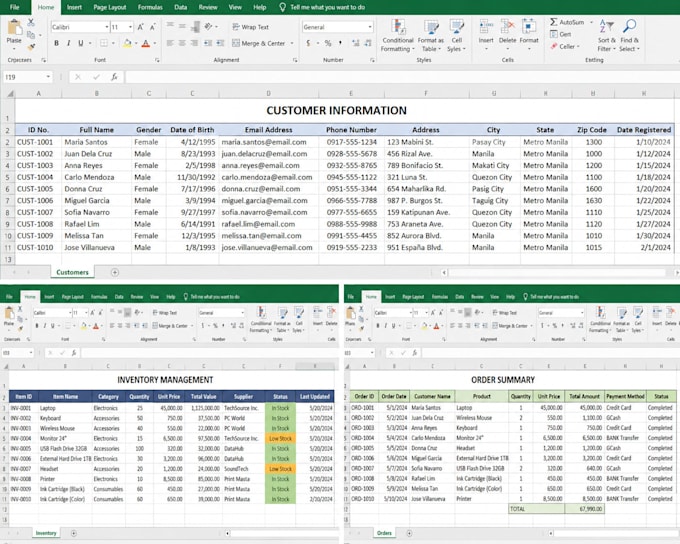
Task: Select the Orders sheet tab
Action: click(384, 533)
